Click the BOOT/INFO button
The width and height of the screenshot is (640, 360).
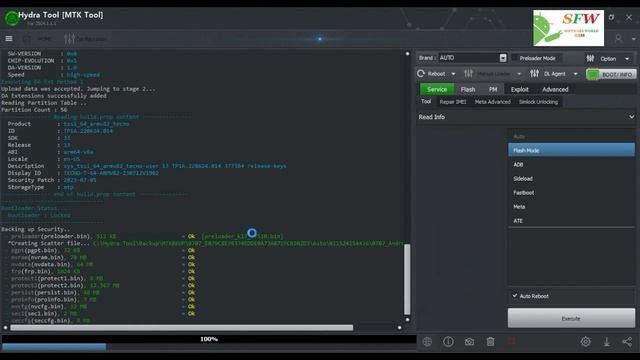point(611,74)
